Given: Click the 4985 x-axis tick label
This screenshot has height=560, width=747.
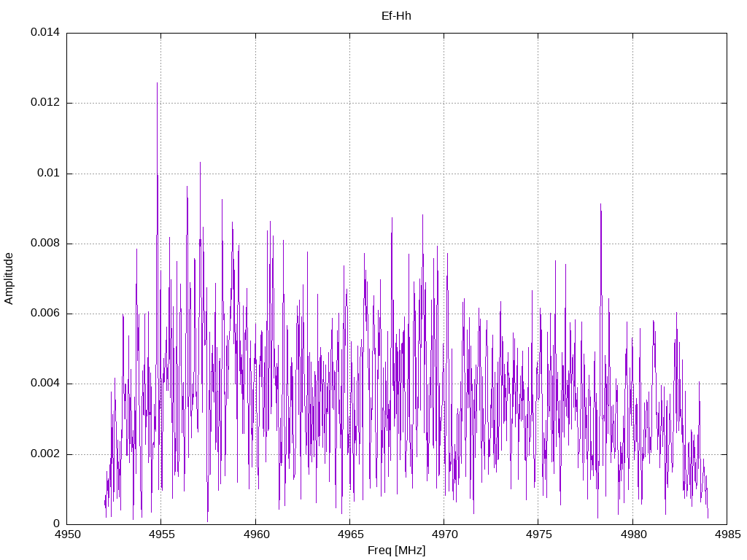Looking at the screenshot, I should 727,534.
